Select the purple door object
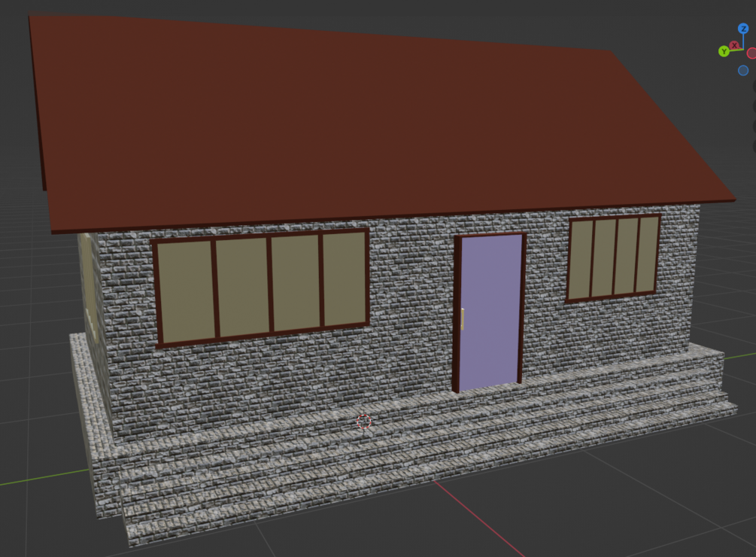756x557 pixels. click(490, 312)
